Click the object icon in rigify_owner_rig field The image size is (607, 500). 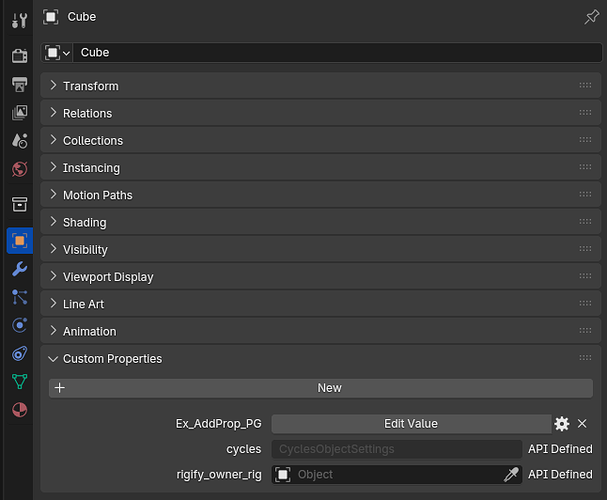(283, 474)
